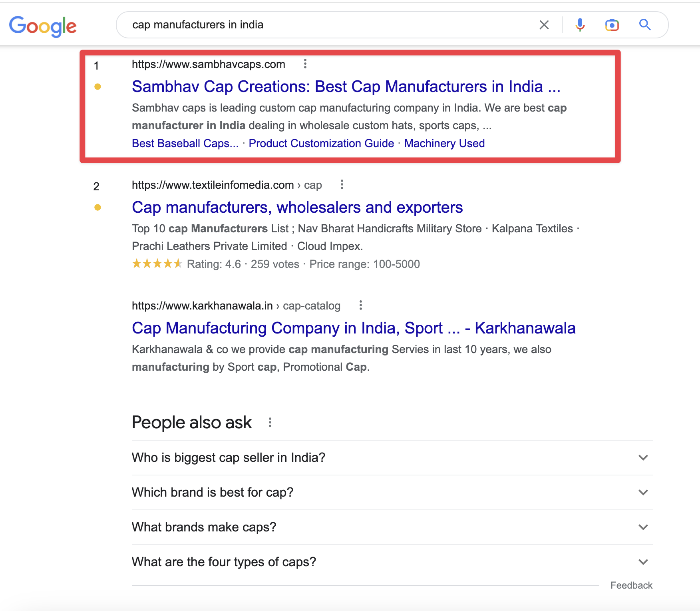
Task: Clear the search box text
Action: [544, 25]
